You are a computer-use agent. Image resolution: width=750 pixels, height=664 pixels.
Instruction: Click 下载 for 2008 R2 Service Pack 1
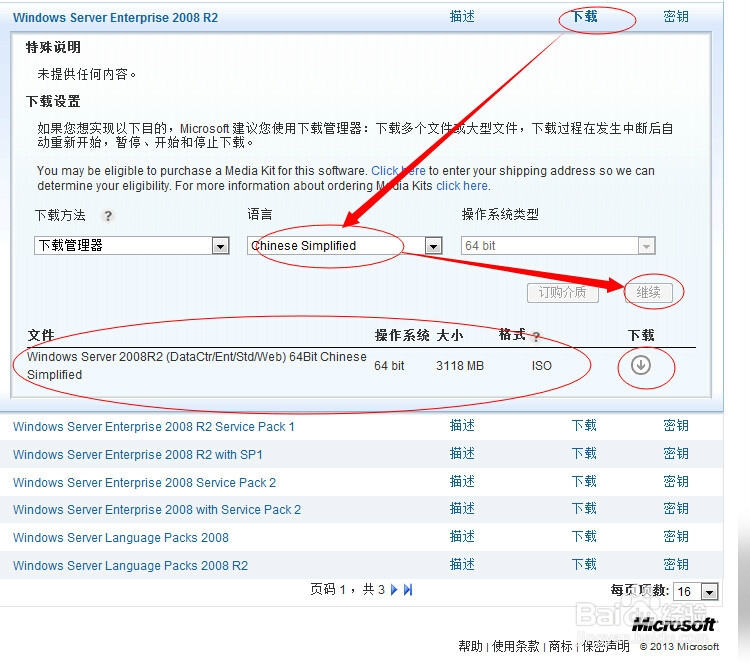coord(584,426)
